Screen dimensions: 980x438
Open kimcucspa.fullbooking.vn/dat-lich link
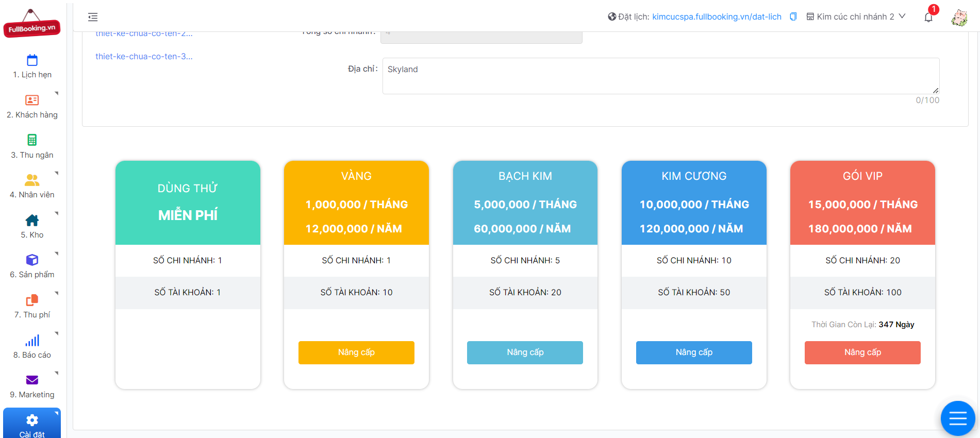pos(717,16)
